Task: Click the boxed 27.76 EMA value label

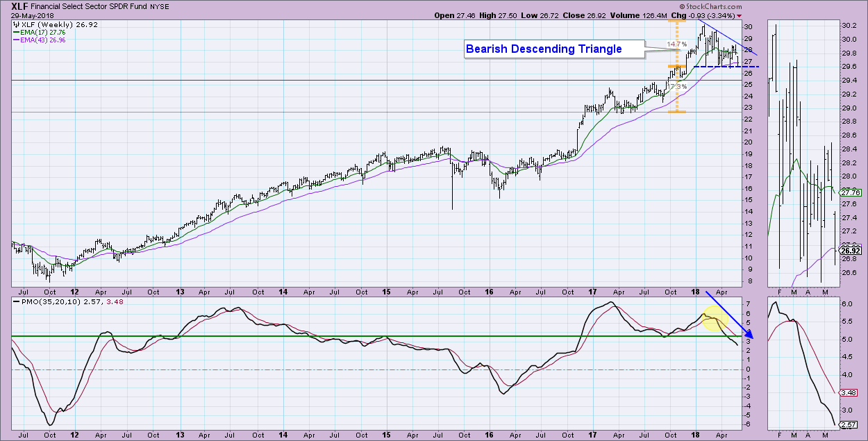Action: coord(851,193)
